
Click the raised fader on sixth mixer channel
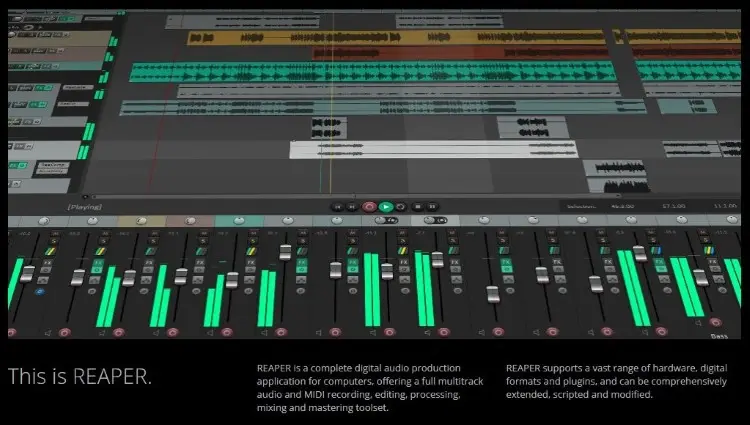click(285, 252)
